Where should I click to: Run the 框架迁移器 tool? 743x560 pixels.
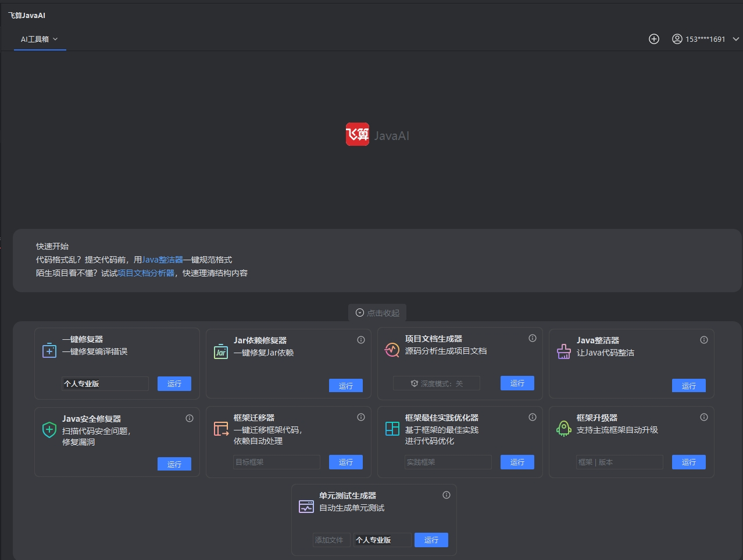(x=346, y=462)
